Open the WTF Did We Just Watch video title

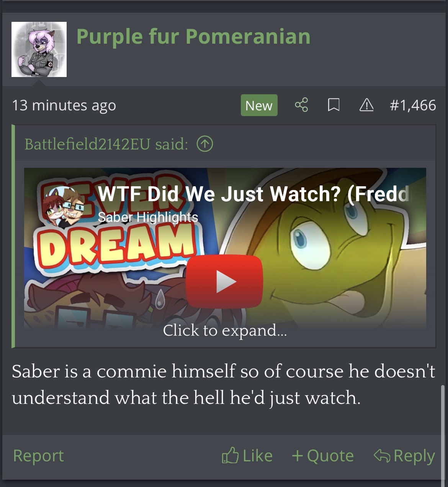pyautogui.click(x=253, y=194)
